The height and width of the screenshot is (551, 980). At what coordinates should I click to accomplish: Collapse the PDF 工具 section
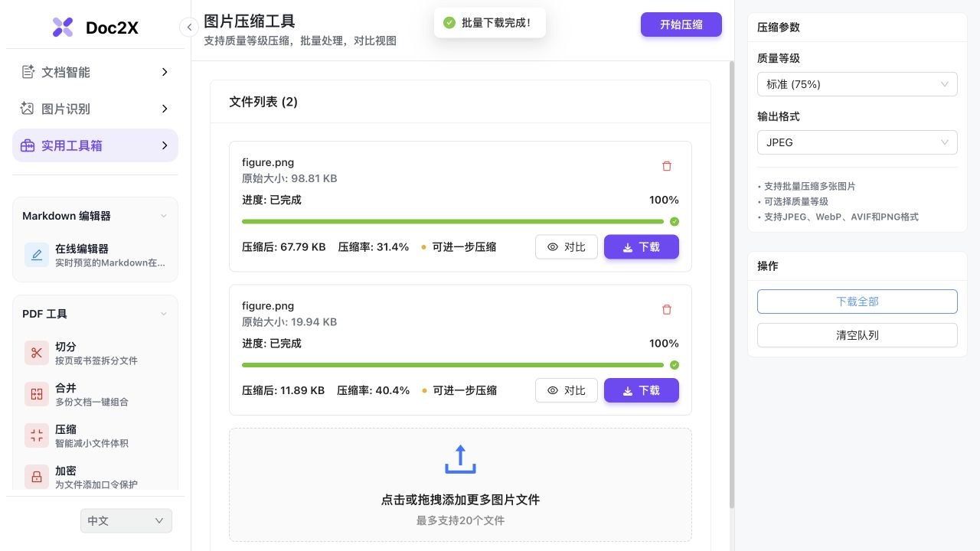(163, 314)
